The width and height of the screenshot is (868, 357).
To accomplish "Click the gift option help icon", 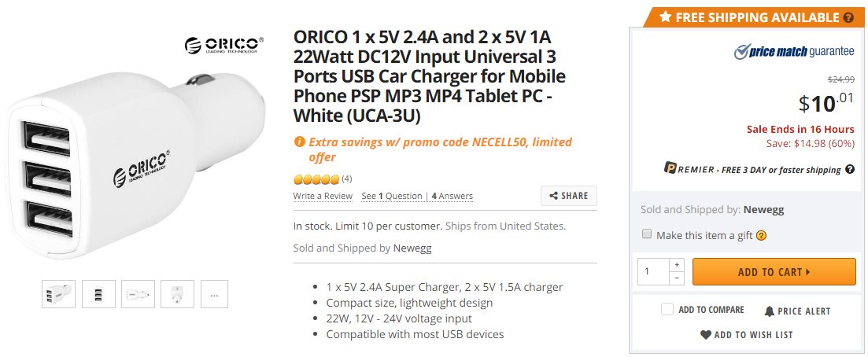I will (x=761, y=235).
